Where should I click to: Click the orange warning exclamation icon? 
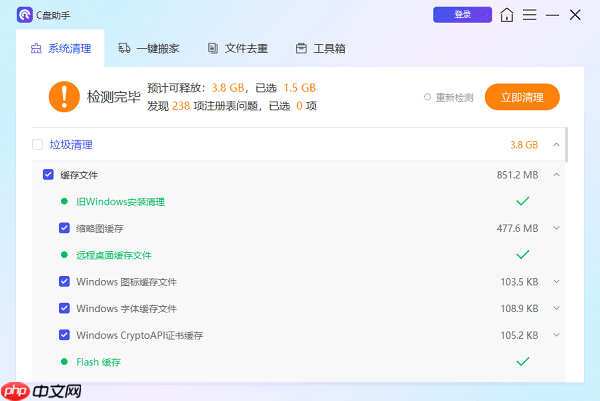64,96
